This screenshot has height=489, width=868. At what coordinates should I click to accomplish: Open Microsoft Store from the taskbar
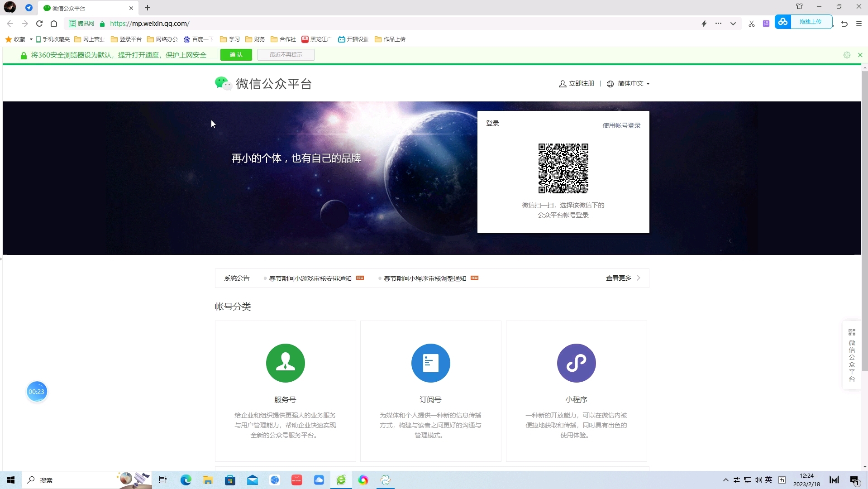[230, 480]
